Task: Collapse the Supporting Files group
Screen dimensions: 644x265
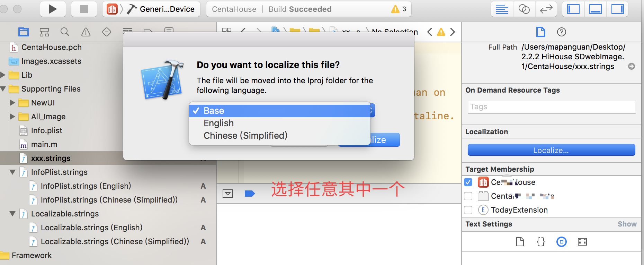Action: coord(3,89)
